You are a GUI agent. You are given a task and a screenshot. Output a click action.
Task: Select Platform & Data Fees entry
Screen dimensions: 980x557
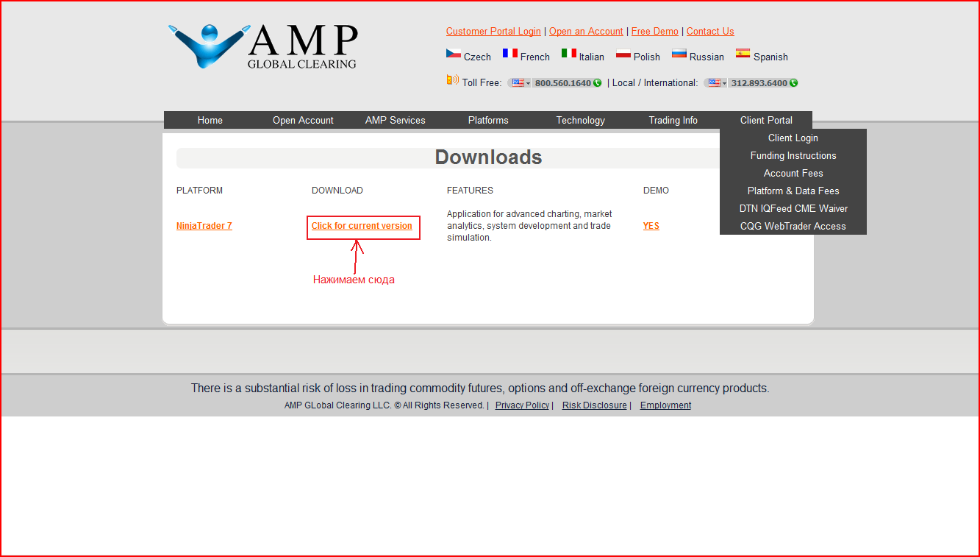coord(793,191)
